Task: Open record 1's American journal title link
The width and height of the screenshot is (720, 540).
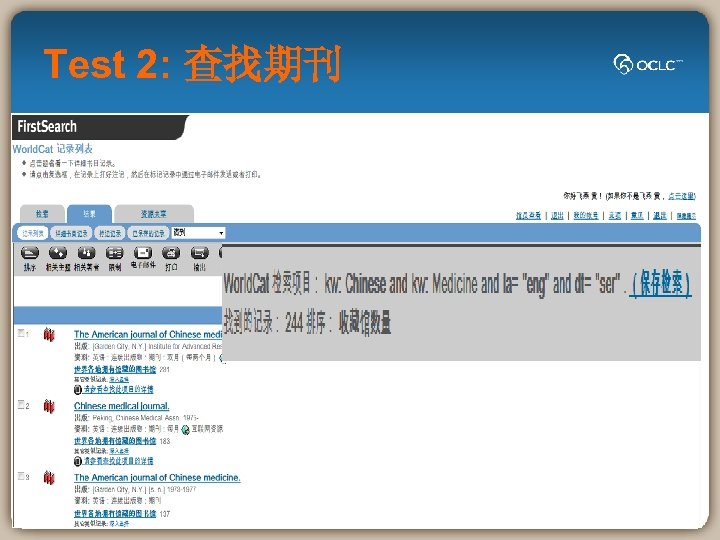Action: [x=148, y=334]
